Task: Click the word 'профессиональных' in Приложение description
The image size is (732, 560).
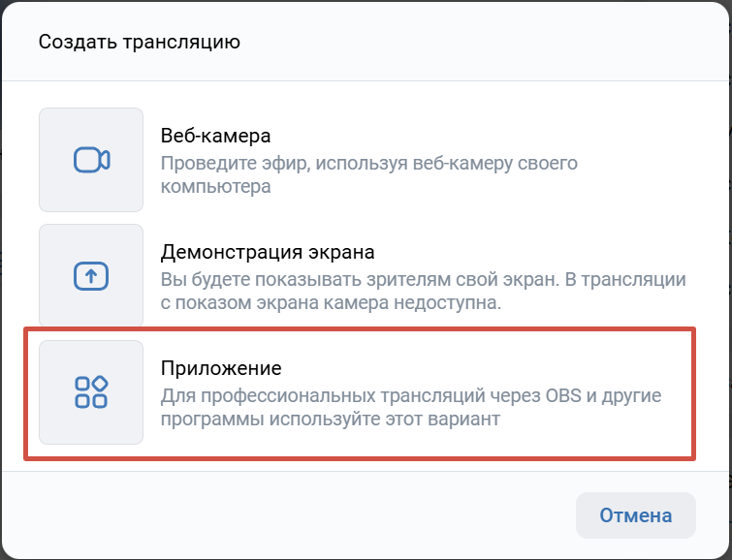Action: click(x=269, y=396)
